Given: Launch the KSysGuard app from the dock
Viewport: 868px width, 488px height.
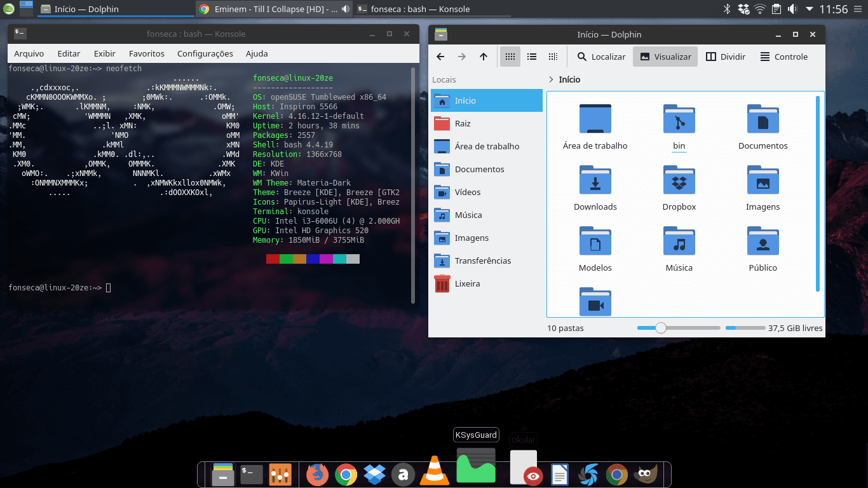Looking at the screenshot, I should [x=475, y=466].
